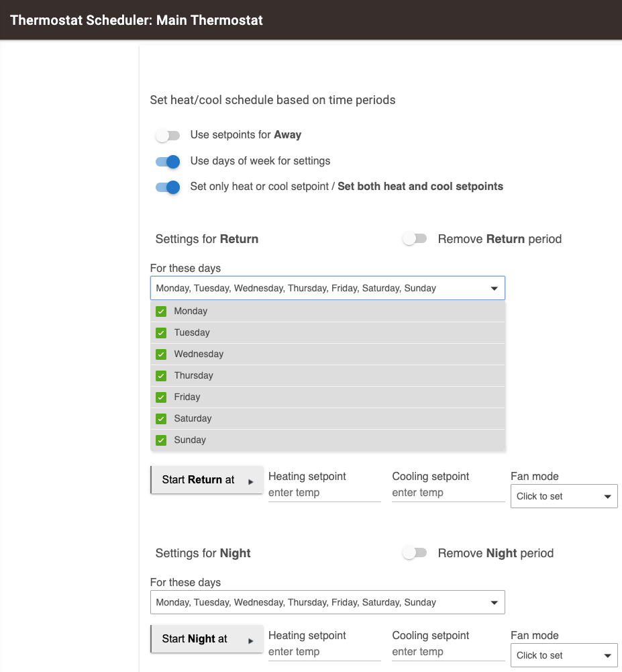Open the Night period days dropdown

click(x=327, y=603)
